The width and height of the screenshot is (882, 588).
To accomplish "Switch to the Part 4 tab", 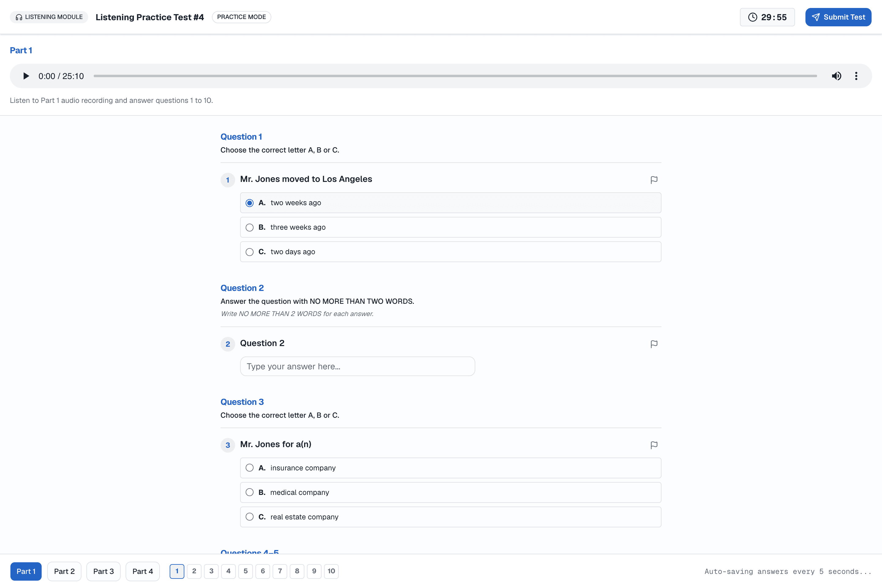I will pyautogui.click(x=142, y=571).
